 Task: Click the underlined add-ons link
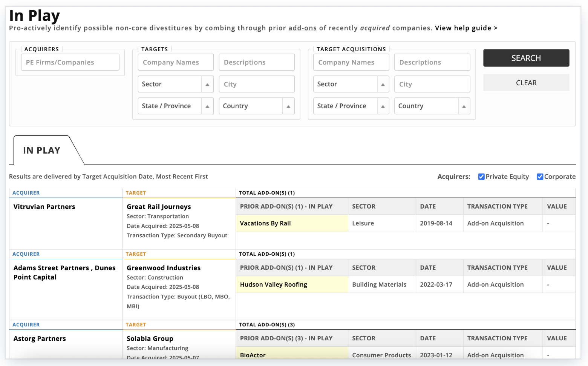302,28
